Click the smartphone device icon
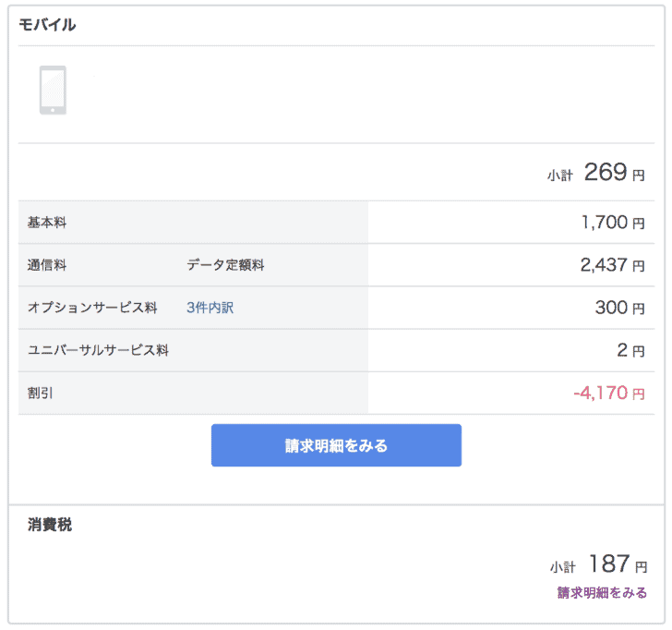This screenshot has height=630, width=672. (53, 90)
